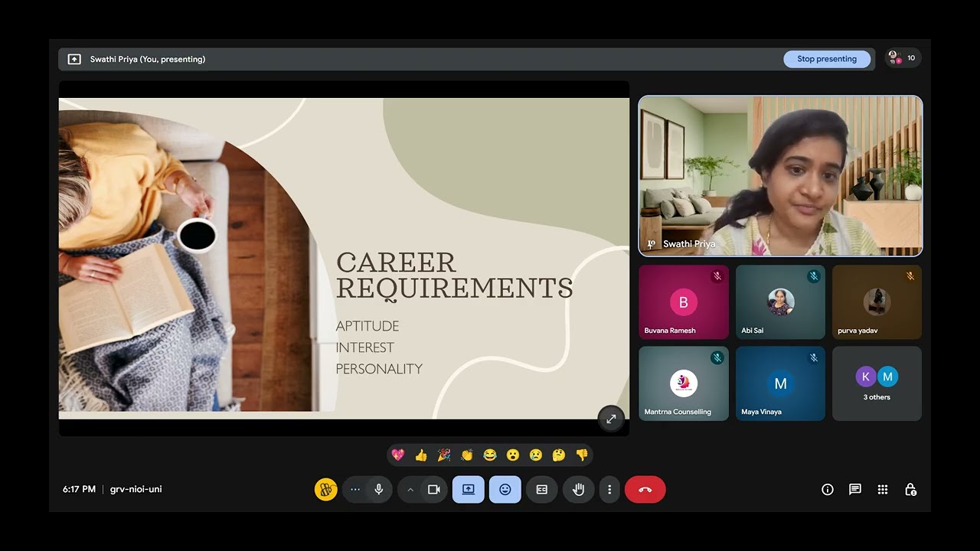Send the clapping hands reaction
This screenshot has width=980, height=551.
(467, 455)
